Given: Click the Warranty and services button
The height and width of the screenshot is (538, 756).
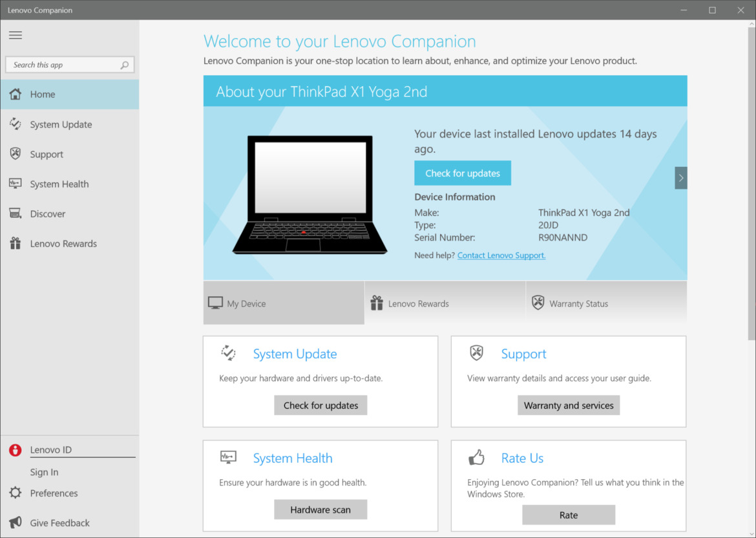Looking at the screenshot, I should pos(569,405).
